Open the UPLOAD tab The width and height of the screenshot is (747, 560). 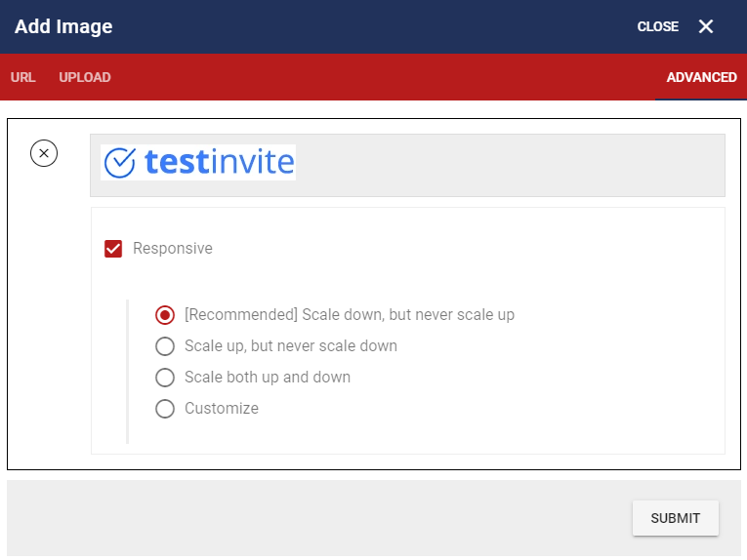click(85, 77)
